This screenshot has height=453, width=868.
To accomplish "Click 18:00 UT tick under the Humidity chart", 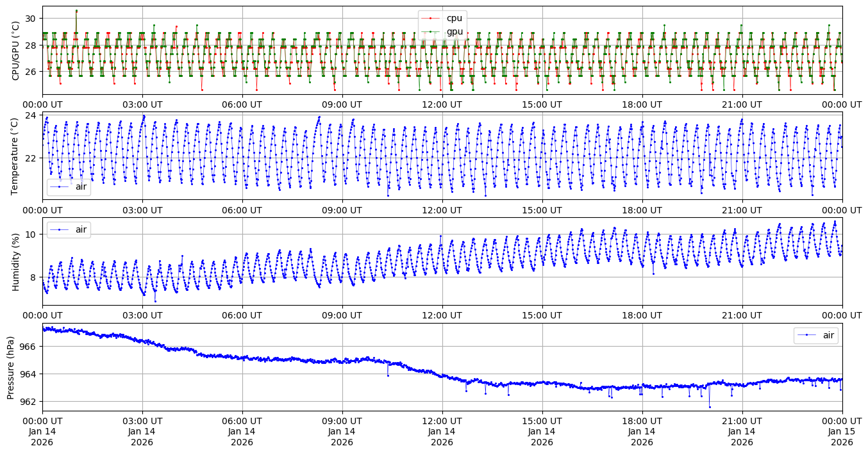I will [642, 315].
